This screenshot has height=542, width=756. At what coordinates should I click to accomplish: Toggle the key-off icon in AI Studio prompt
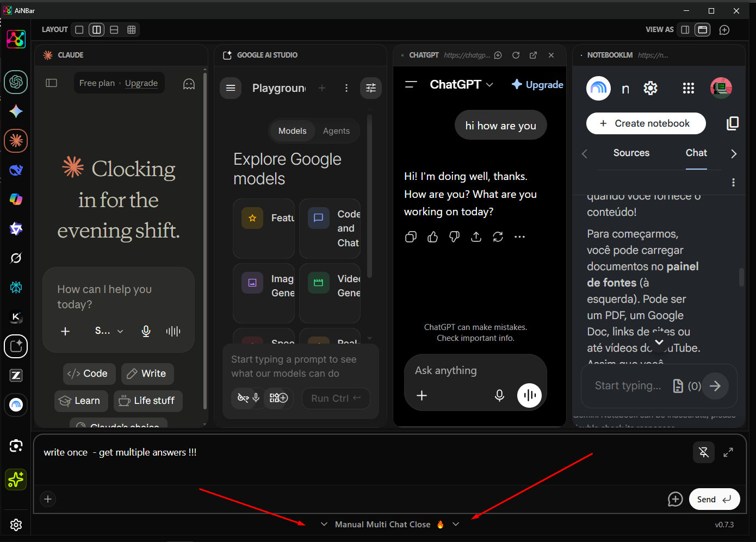tap(243, 398)
